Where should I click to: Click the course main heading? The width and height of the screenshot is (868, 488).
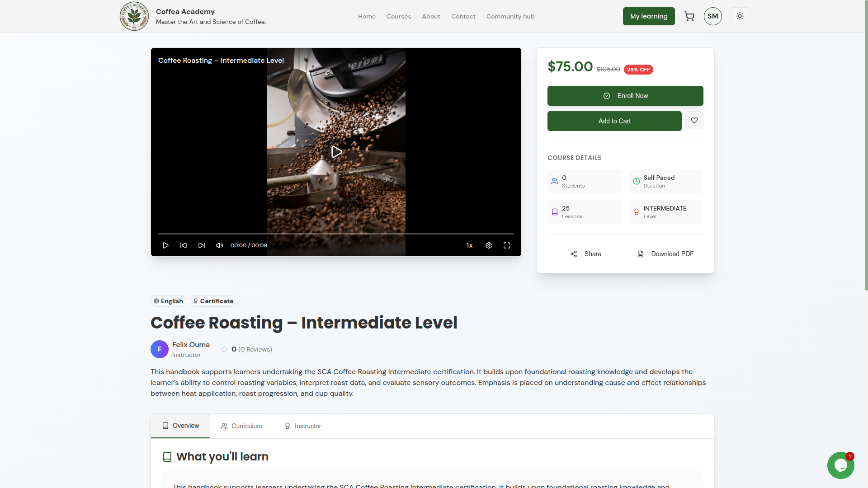point(304,323)
